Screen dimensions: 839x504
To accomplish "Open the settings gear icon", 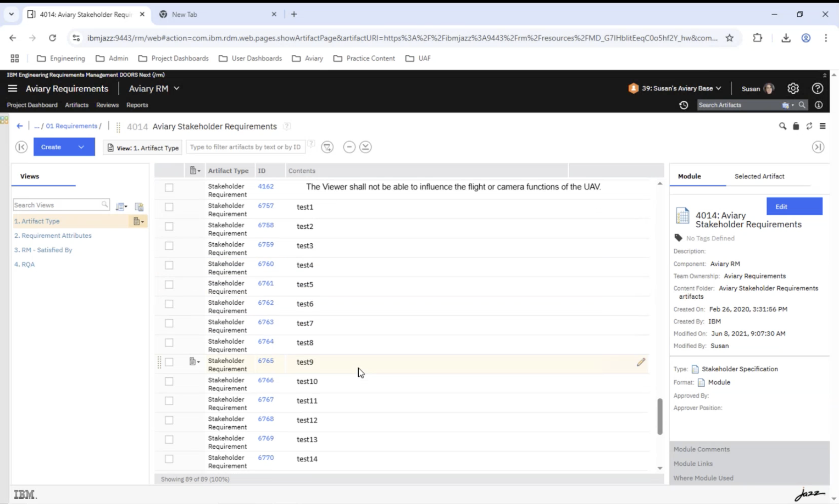I will click(x=793, y=89).
